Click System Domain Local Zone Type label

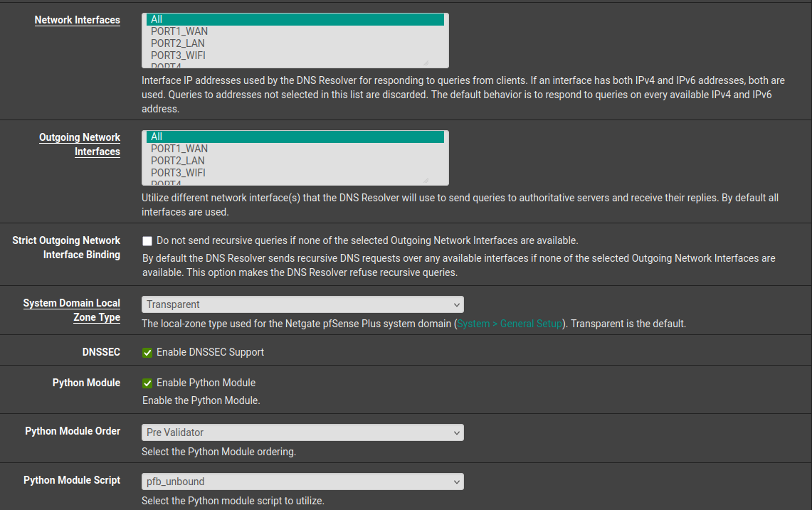(71, 310)
